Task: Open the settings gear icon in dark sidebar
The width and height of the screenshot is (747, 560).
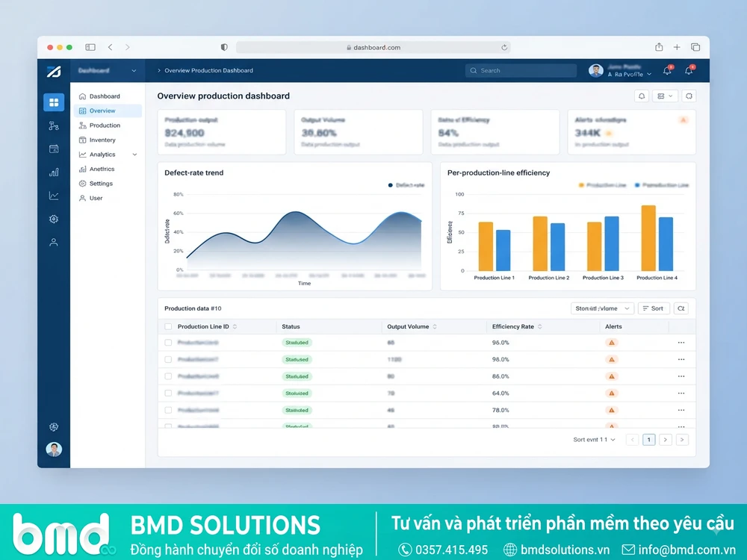Action: click(54, 219)
